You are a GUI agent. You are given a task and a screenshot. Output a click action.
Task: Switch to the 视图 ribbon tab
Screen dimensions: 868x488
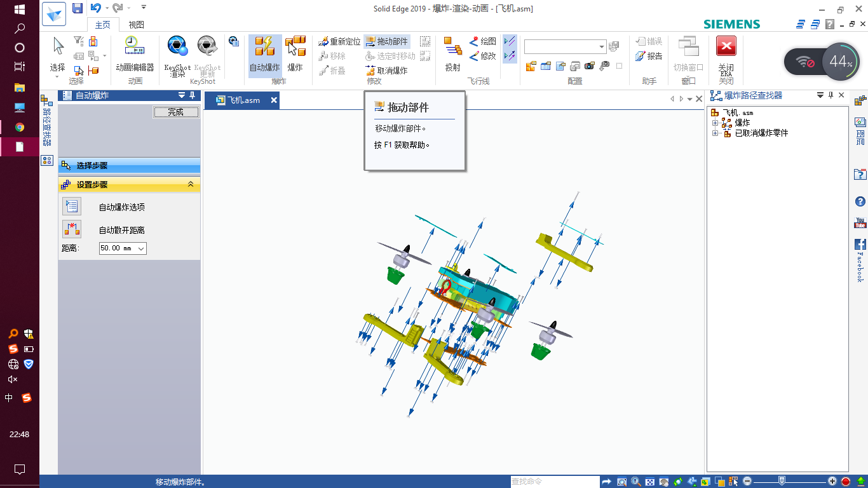(x=135, y=24)
